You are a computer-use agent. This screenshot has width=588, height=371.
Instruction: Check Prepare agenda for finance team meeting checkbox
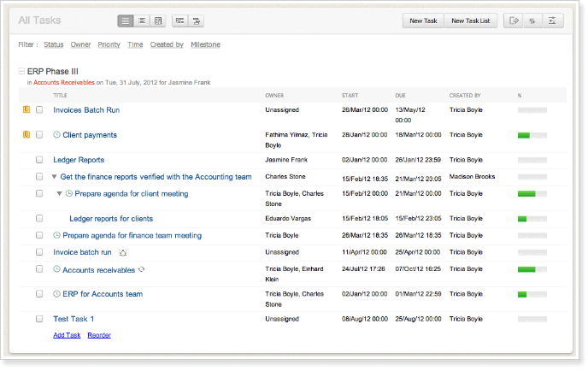pos(39,235)
